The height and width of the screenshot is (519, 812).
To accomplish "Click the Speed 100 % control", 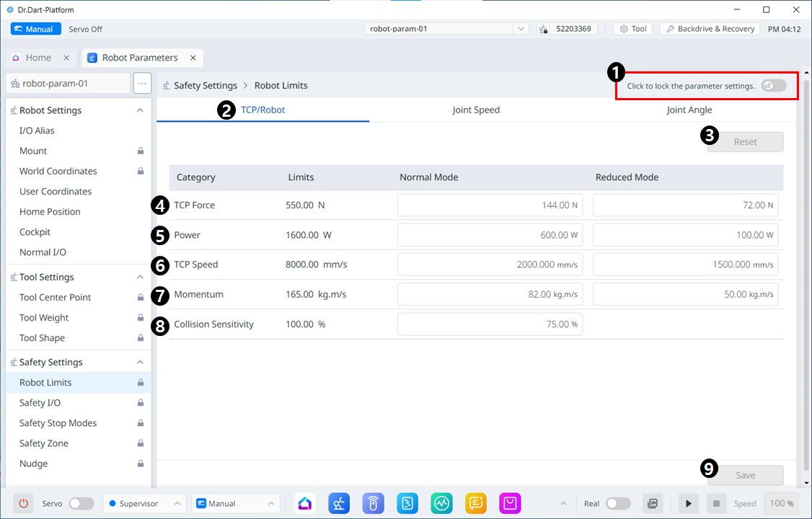I will (x=780, y=503).
